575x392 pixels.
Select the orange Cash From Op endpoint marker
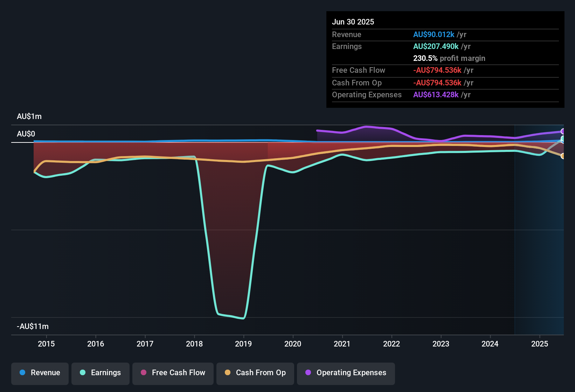coord(563,156)
